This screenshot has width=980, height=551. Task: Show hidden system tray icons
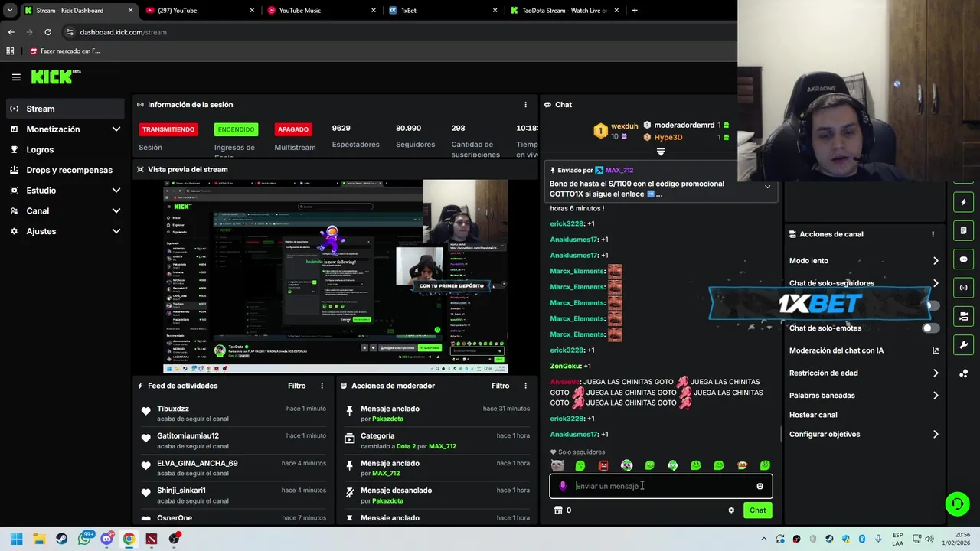click(763, 539)
